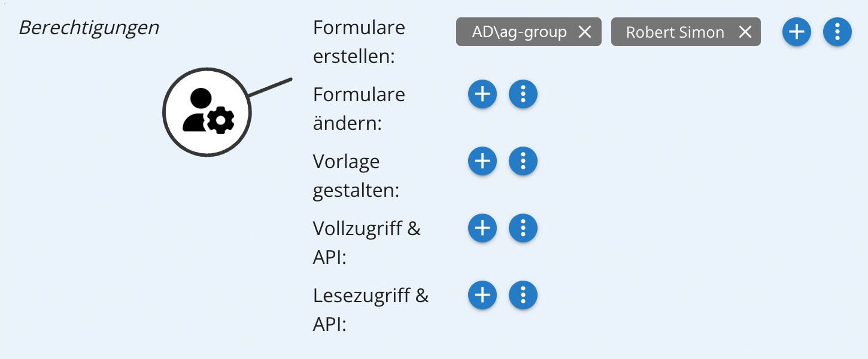Click plus button beside "Formulare ändern"

click(482, 94)
